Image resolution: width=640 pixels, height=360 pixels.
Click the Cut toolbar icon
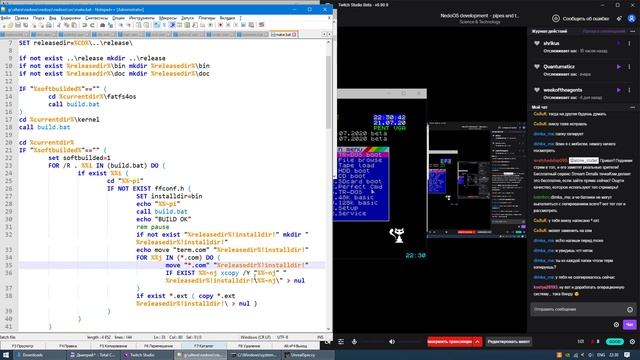(x=59, y=25)
